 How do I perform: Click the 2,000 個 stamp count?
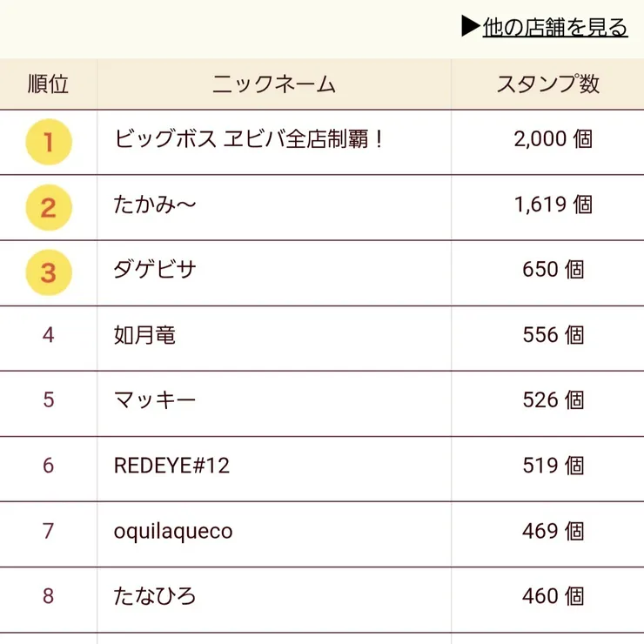point(553,139)
